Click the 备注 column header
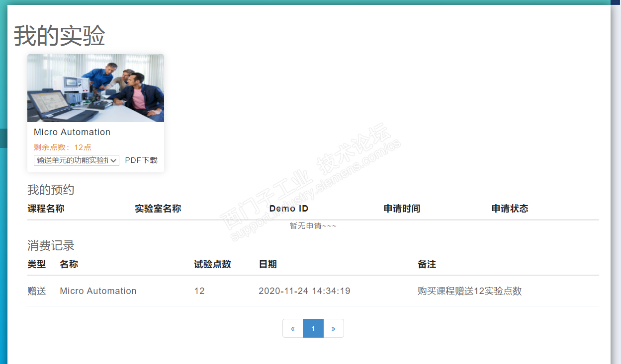 (427, 264)
